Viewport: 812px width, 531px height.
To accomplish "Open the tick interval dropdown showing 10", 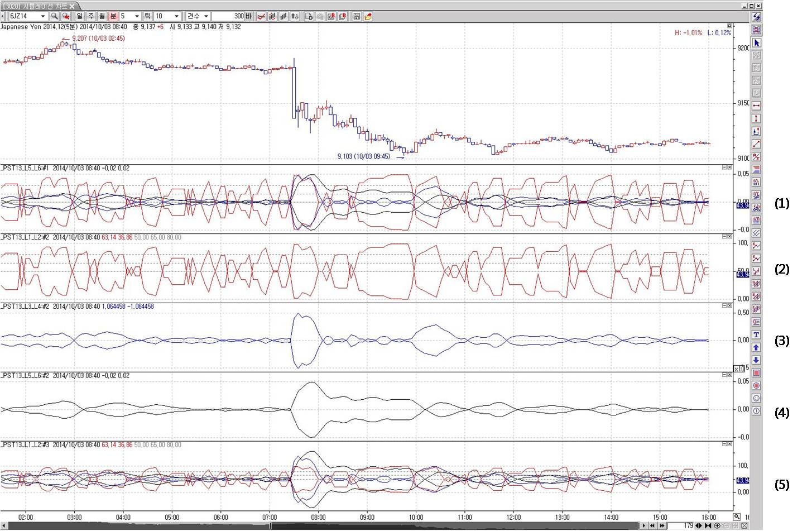I will [177, 16].
